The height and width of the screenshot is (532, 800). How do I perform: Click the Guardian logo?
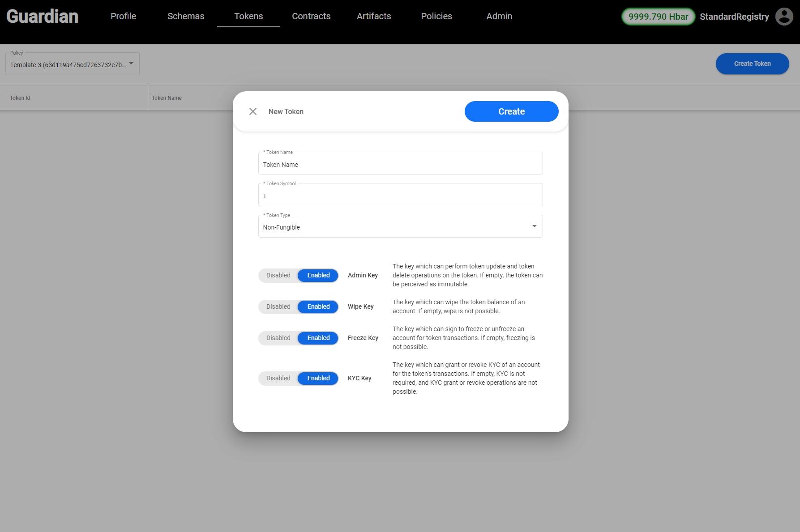coord(43,17)
